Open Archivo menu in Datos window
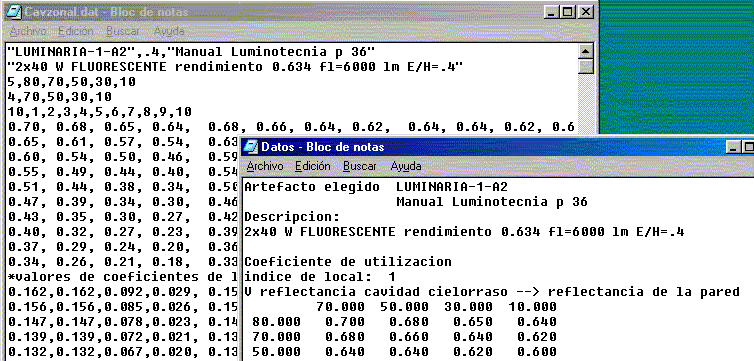The image size is (754, 361). pyautogui.click(x=264, y=166)
